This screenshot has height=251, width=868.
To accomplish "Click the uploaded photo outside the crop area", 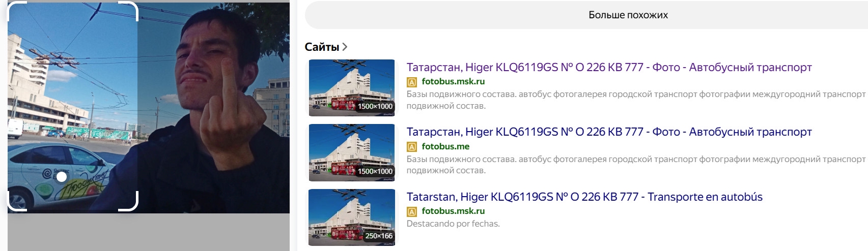I will click(x=214, y=108).
